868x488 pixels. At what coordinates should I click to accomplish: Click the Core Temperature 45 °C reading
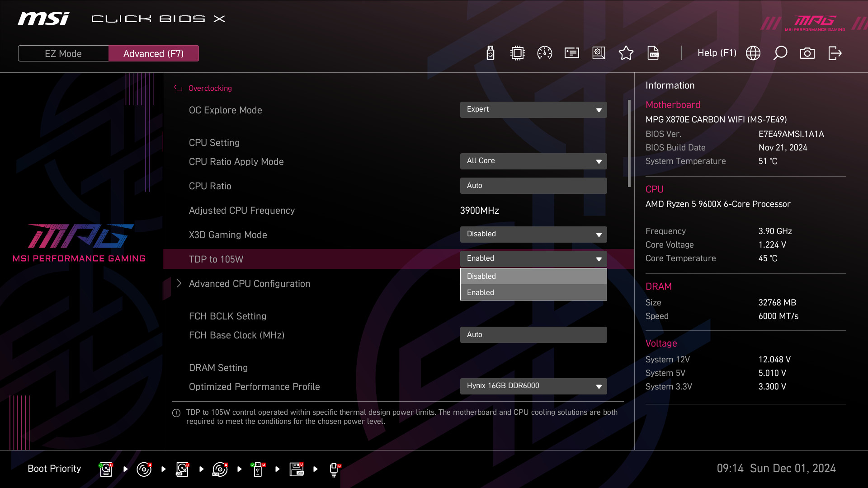tap(768, 258)
